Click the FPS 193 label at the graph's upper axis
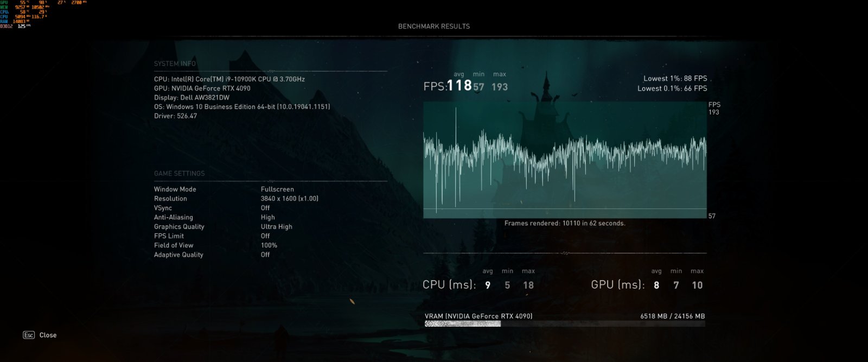This screenshot has width=868, height=362. (714, 109)
